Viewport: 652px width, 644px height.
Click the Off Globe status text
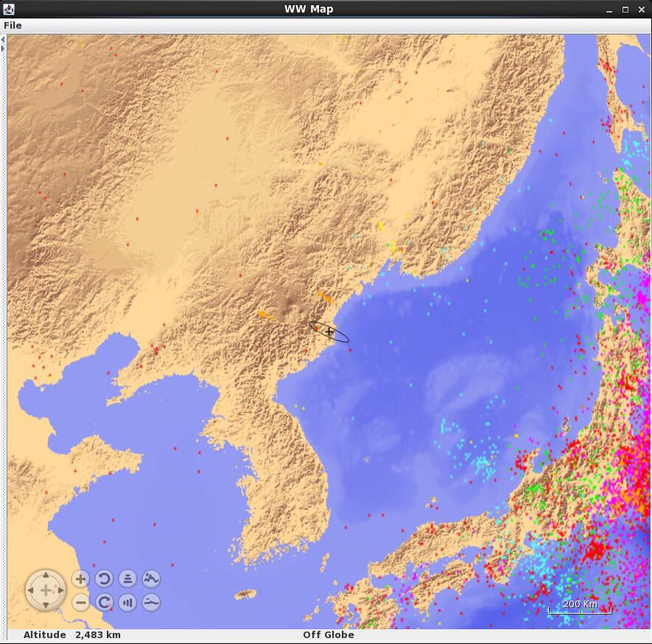pyautogui.click(x=329, y=635)
